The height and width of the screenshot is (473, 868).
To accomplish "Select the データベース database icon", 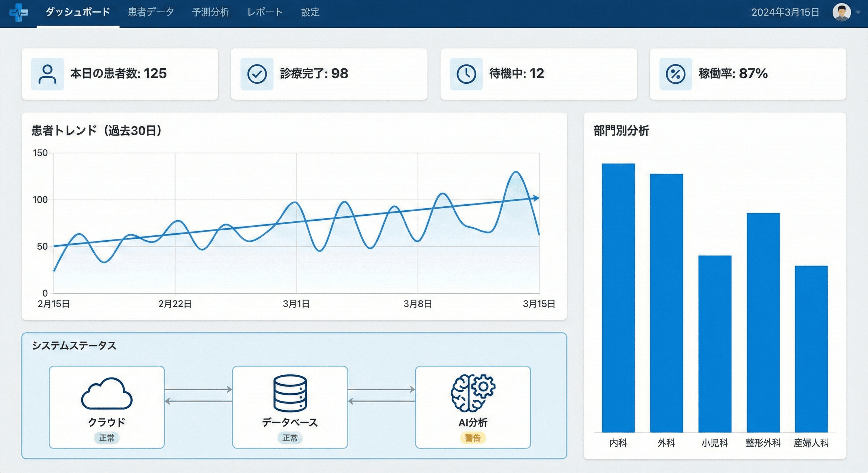I will pyautogui.click(x=290, y=393).
